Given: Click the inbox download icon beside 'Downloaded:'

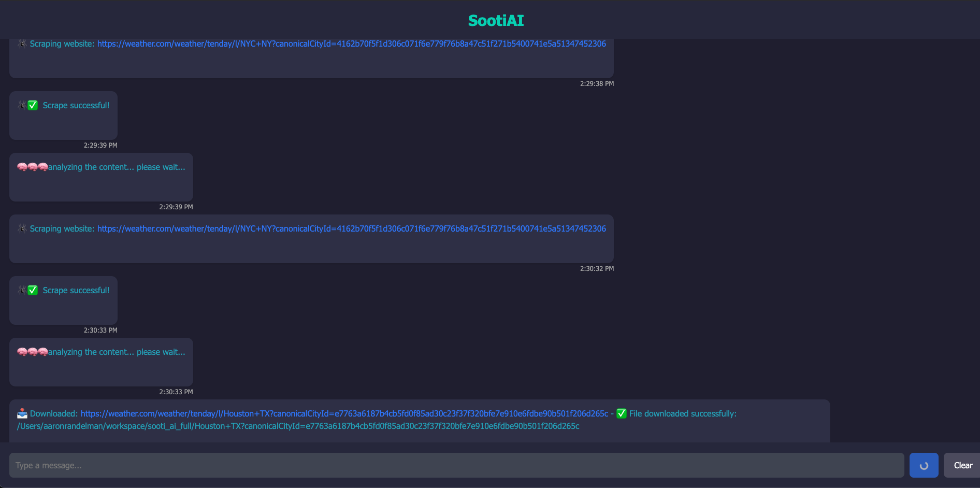Looking at the screenshot, I should 22,413.
